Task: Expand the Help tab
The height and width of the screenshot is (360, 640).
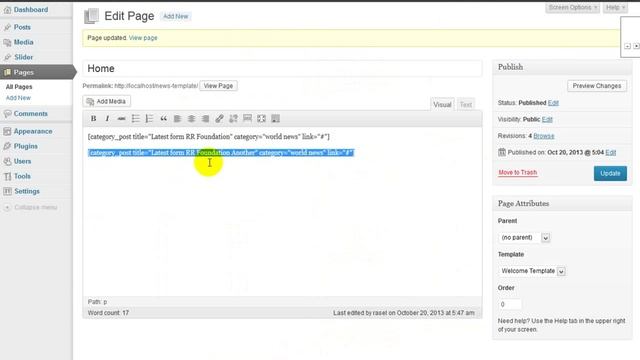Action: [615, 8]
